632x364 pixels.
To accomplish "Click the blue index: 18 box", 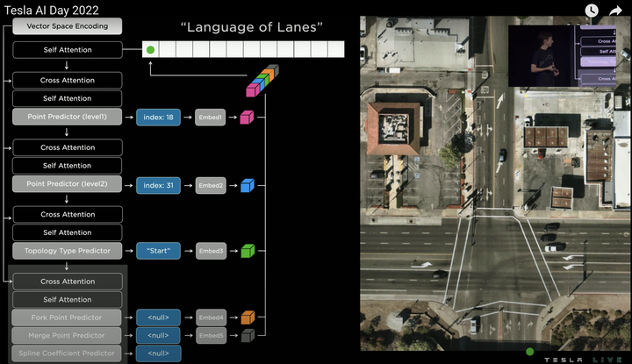I will (x=158, y=118).
